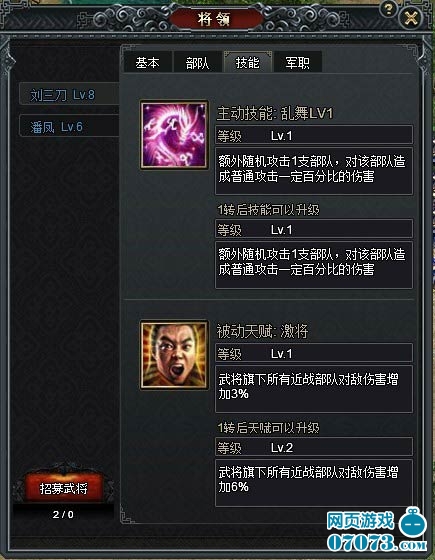
Task: Click the 主动技能: 乱舞LV1 title
Action: (x=275, y=113)
